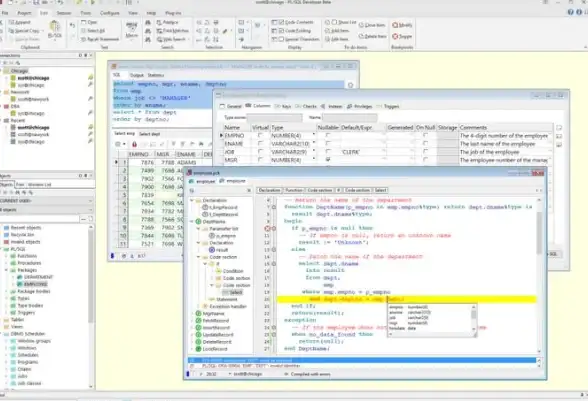Screen dimensions: 588x401
Task: Click the Select breadcrumb button
Action: [x=380, y=191]
